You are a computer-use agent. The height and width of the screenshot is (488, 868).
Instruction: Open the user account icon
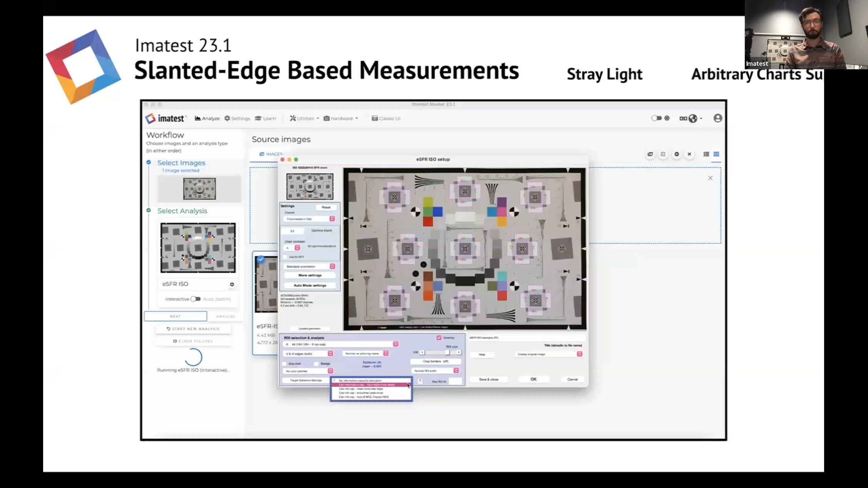coord(717,118)
